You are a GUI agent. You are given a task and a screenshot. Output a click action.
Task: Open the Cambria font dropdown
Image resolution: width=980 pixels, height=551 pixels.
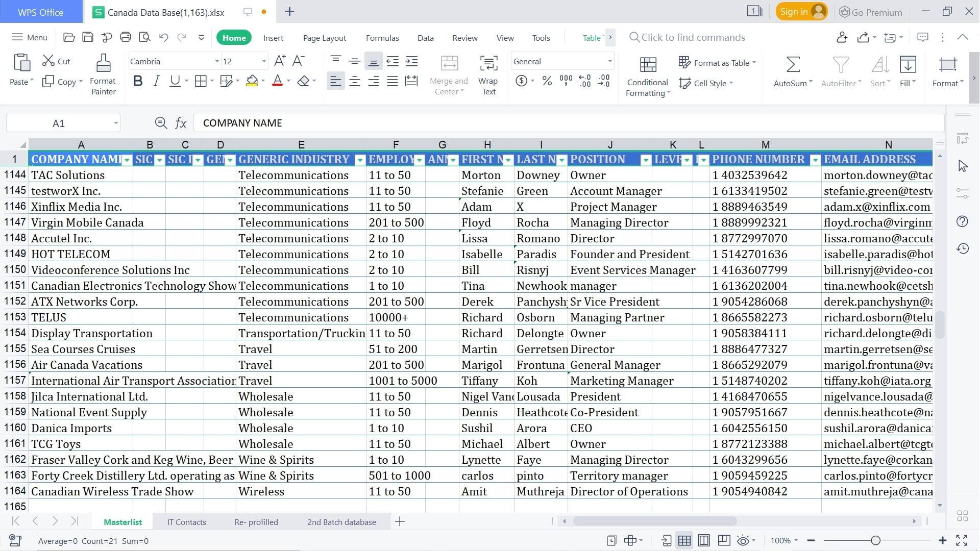click(x=216, y=61)
